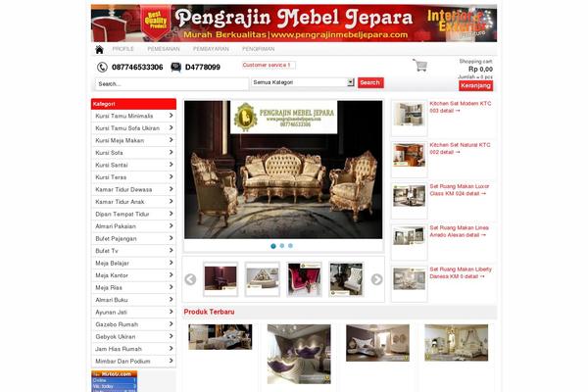The image size is (588, 392).
Task: Open the PEMESANAN menu item
Action: [x=164, y=49]
